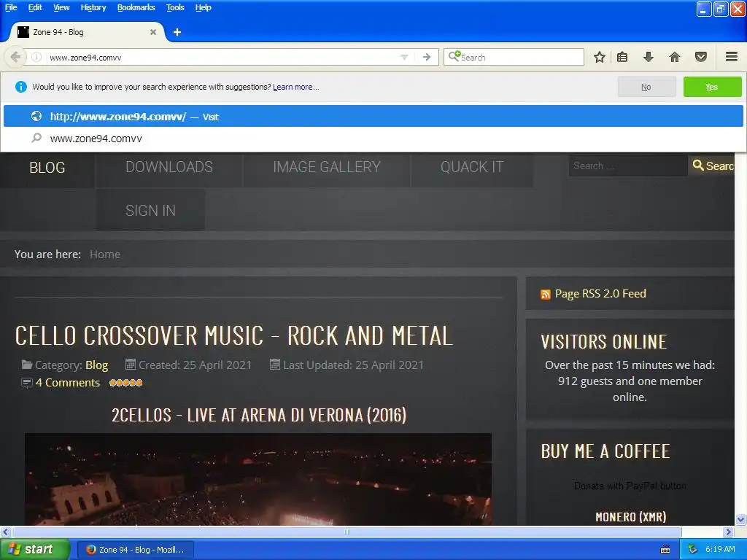Viewport: 747px width, 560px height.
Task: Click the Home breadcrumb link
Action: [105, 254]
